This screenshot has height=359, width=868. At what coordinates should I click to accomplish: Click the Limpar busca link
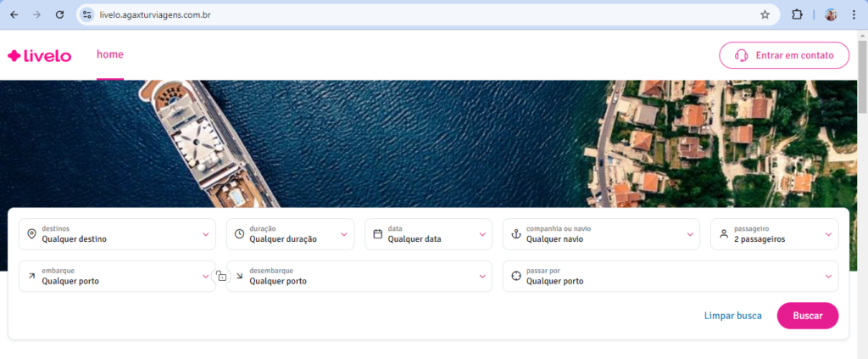point(732,316)
